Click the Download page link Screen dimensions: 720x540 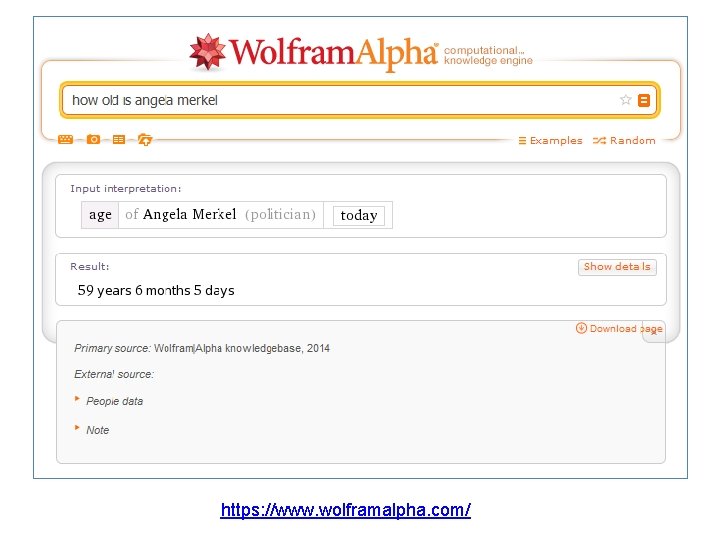point(626,329)
